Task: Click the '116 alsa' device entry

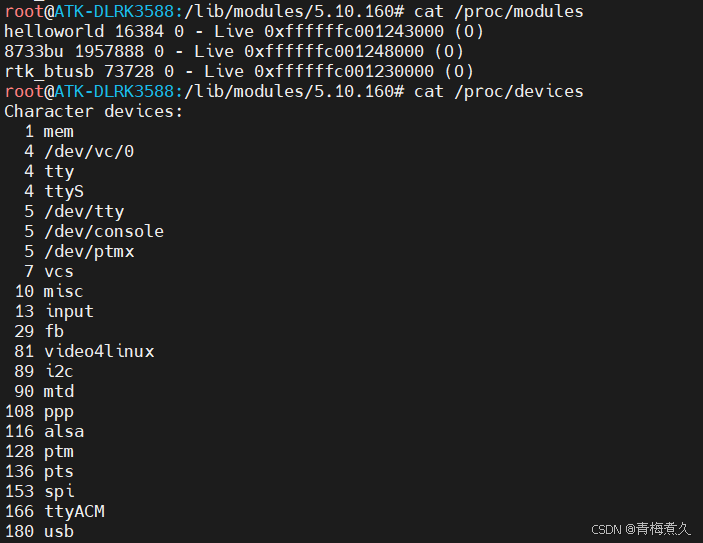Action: [x=44, y=431]
